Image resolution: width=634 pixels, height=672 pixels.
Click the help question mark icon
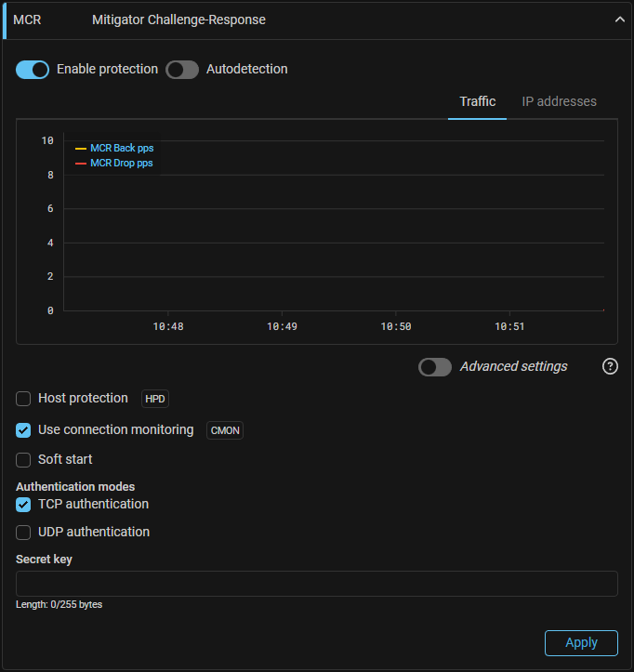610,366
